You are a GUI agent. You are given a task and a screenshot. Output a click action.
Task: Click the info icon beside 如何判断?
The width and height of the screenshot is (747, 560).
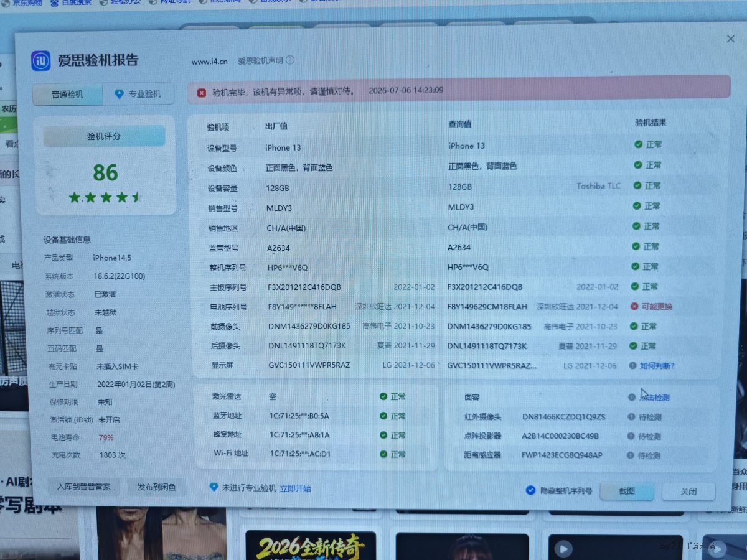pyautogui.click(x=632, y=366)
